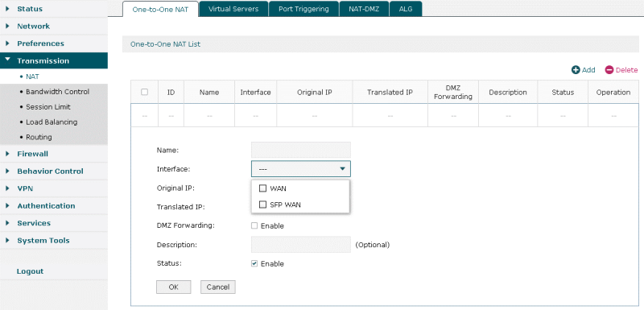Click the Firewall menu label

(x=32, y=154)
